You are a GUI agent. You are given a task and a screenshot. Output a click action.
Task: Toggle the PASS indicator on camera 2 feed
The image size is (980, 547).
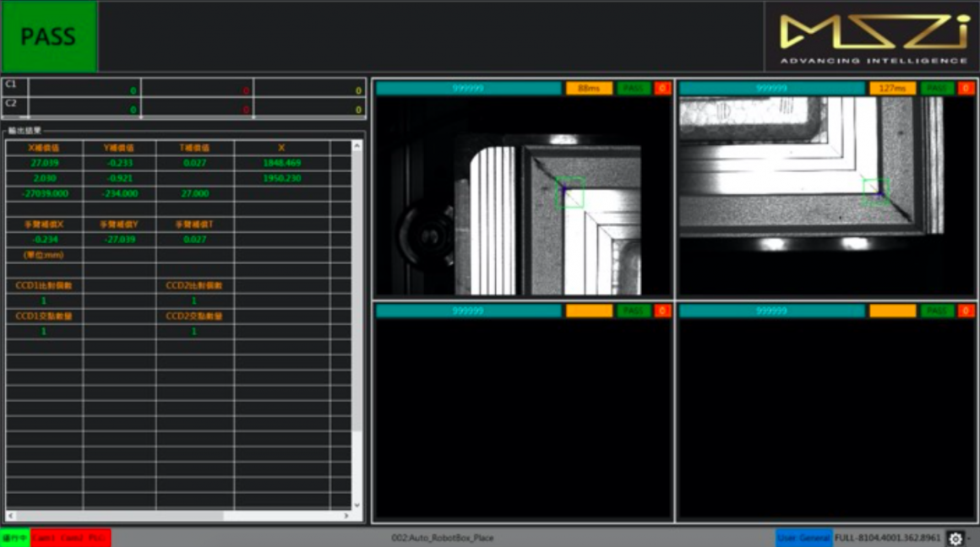[x=937, y=87]
